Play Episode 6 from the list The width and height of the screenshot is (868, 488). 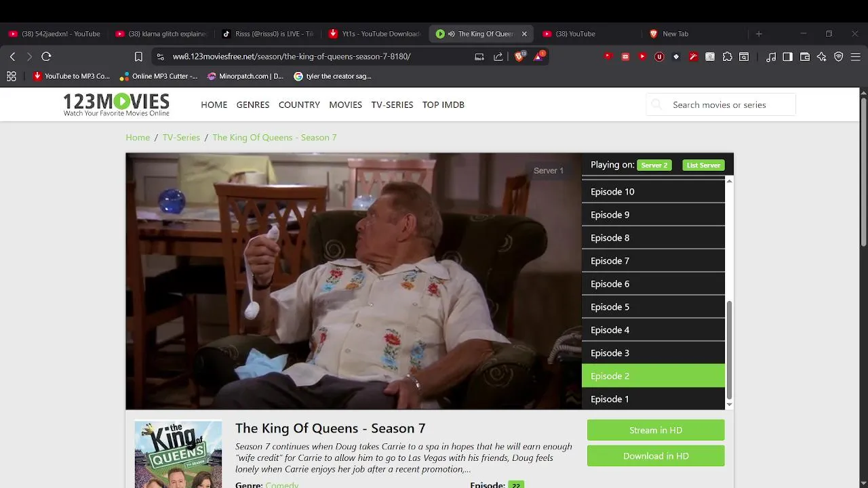coord(653,284)
